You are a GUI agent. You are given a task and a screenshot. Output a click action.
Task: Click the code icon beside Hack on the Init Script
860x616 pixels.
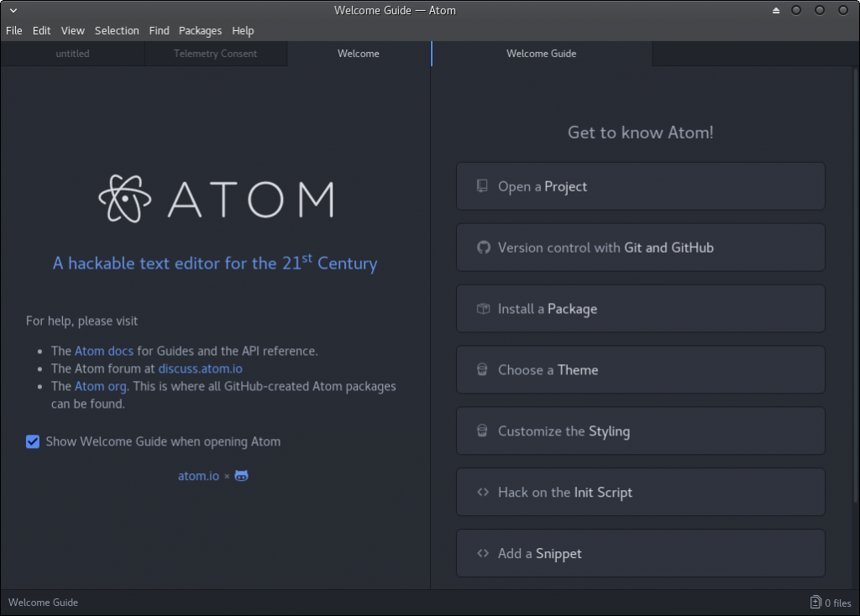(482, 493)
